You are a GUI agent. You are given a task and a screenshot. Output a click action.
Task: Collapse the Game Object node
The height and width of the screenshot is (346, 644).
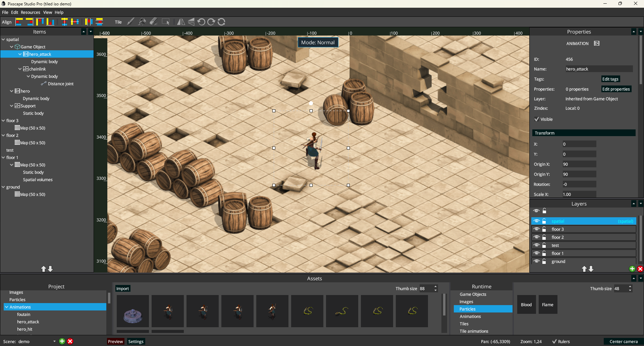(x=12, y=47)
